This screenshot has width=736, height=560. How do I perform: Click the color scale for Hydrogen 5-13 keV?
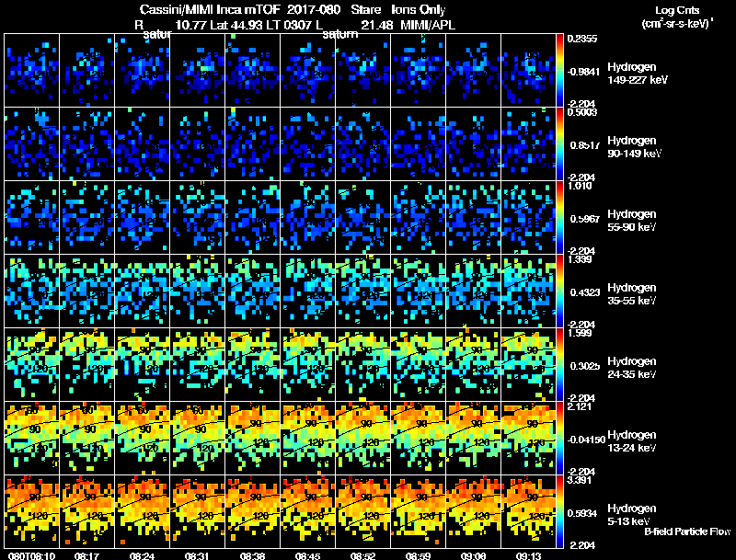(x=559, y=511)
